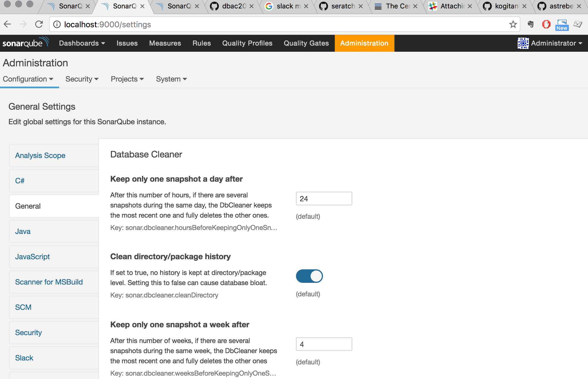Go to the Rules page
588x379 pixels.
click(201, 43)
